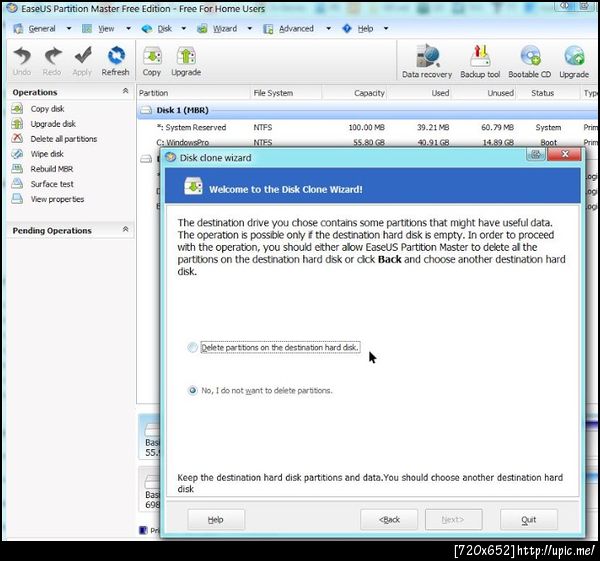Select the System Reserved partition row
Screen dimensions: 600x561
(x=367, y=127)
